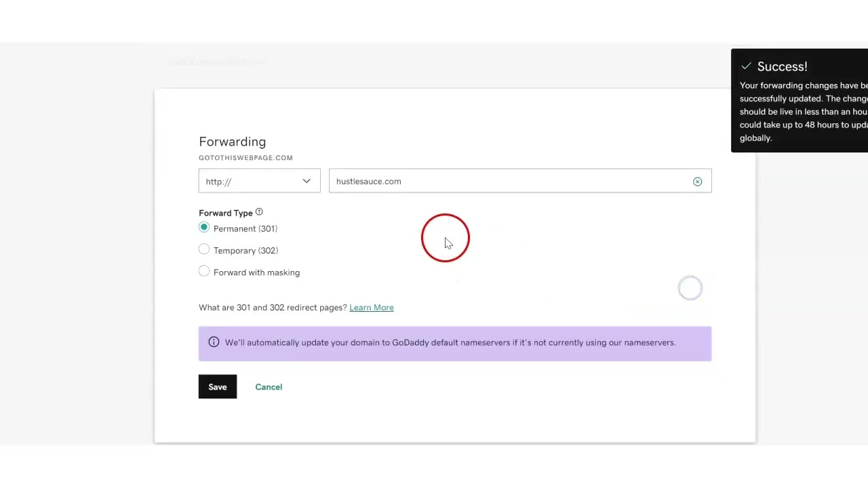Viewport: 868px width, 488px height.
Task: Click the Forward Type help question icon
Action: 259,212
